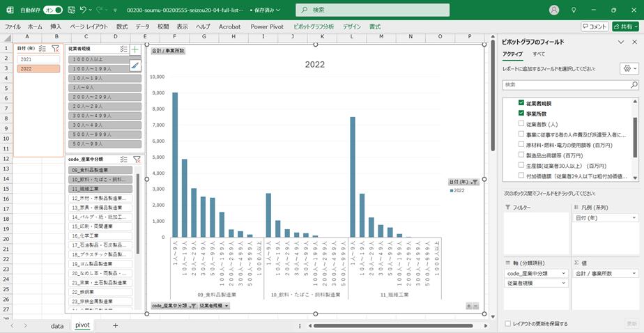The image size is (644, 333).
Task: Toggle multi-select on the 従業者規模 slicer
Action: point(123,49)
